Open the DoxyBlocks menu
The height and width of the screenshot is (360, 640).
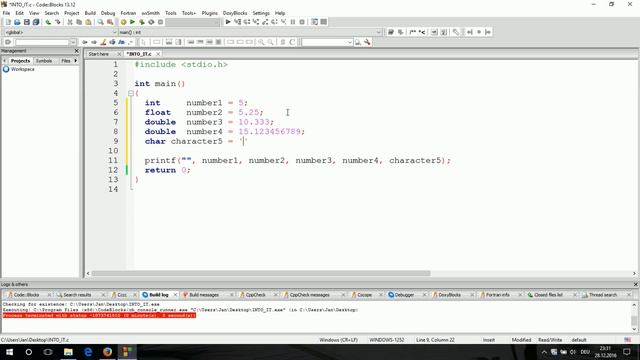[x=235, y=13]
